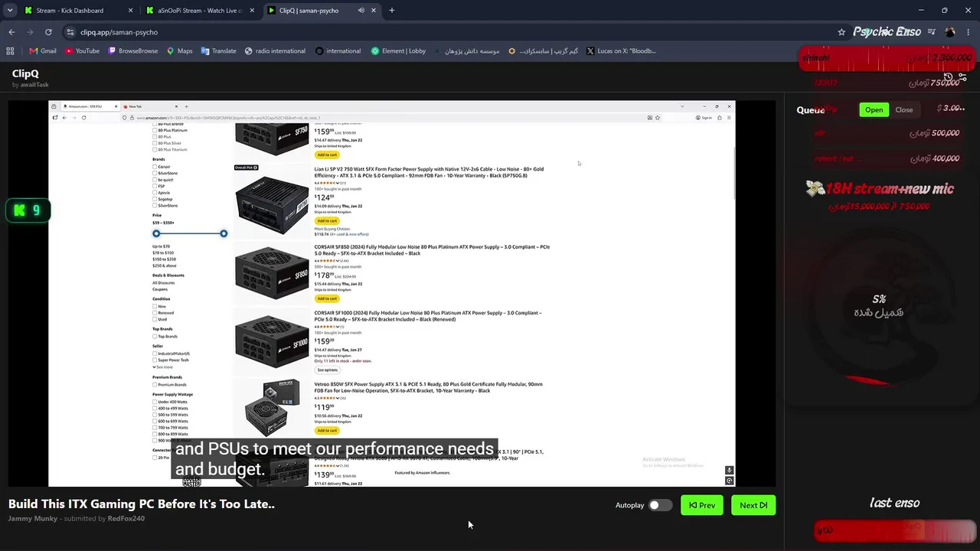The height and width of the screenshot is (551, 980).
Task: Click See options for CORSAIR SF1000
Action: click(327, 370)
